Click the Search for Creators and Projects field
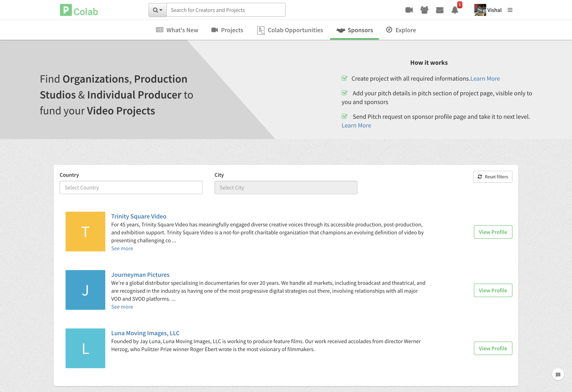The width and height of the screenshot is (572, 392). (226, 10)
